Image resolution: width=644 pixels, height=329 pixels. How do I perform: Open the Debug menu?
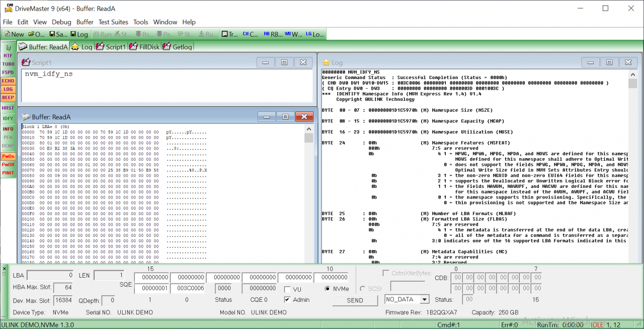61,22
